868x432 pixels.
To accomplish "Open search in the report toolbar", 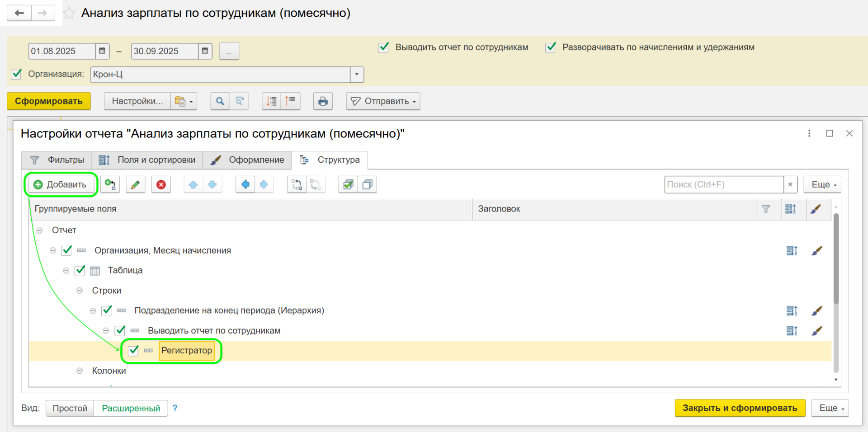I will coord(220,101).
